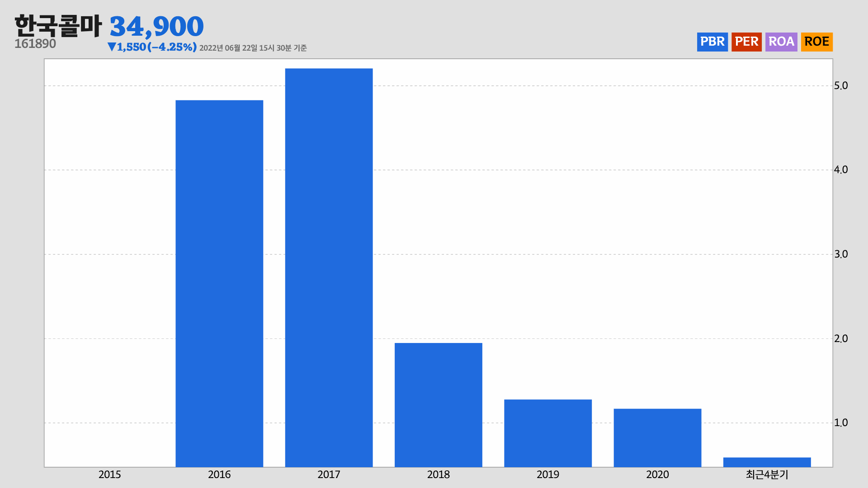Open the ROA tab
868x488 pixels.
tap(781, 42)
